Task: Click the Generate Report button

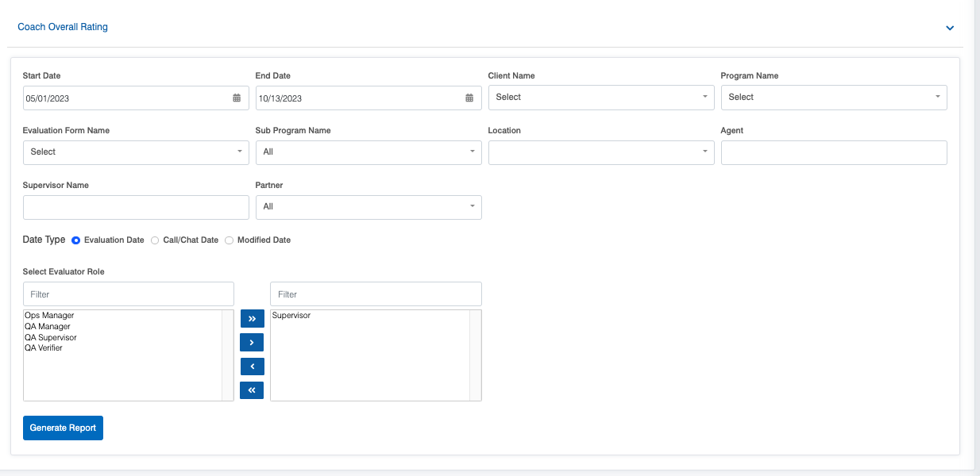Action: click(63, 428)
